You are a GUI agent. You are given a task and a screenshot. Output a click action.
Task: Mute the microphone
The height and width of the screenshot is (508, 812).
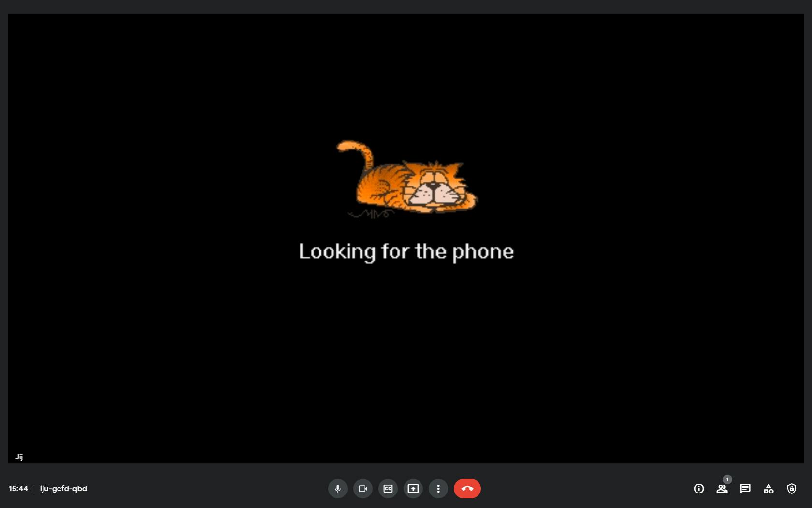tap(338, 489)
